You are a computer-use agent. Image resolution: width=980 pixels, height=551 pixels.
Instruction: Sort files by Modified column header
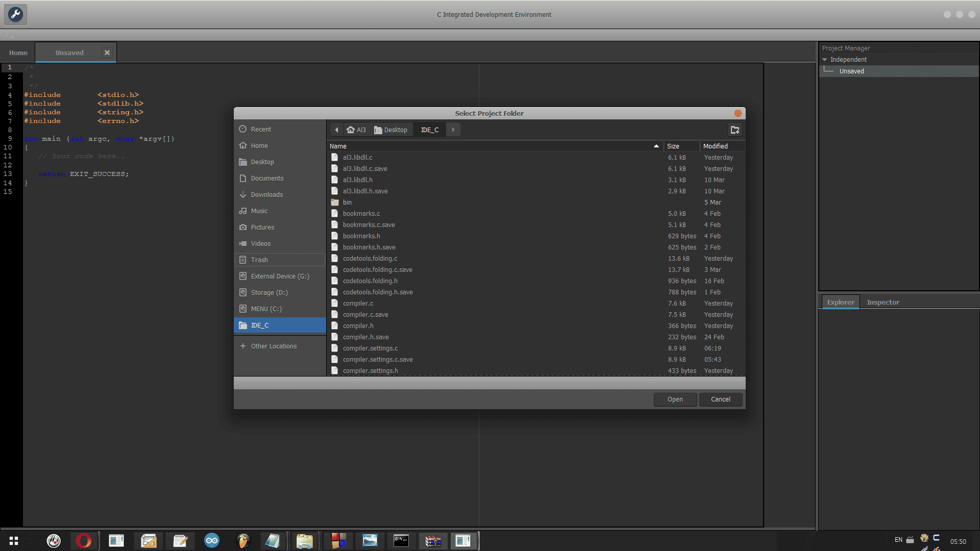pyautogui.click(x=722, y=146)
